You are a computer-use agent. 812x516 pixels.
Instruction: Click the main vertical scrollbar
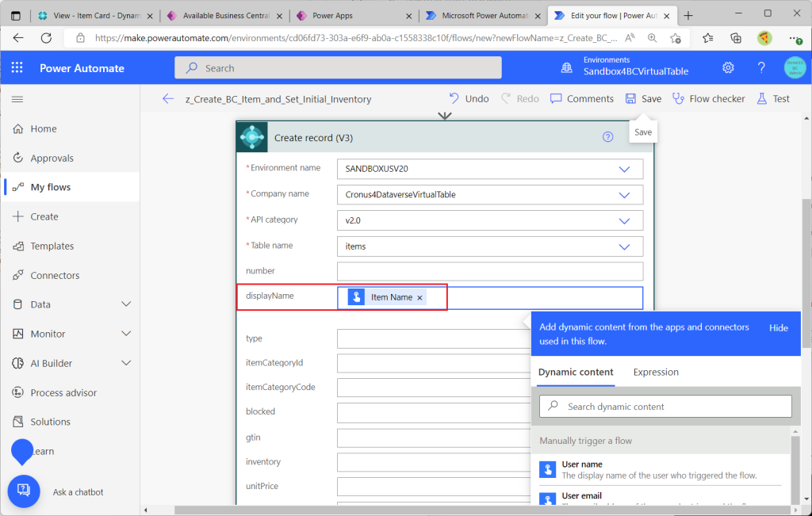pyautogui.click(x=806, y=273)
